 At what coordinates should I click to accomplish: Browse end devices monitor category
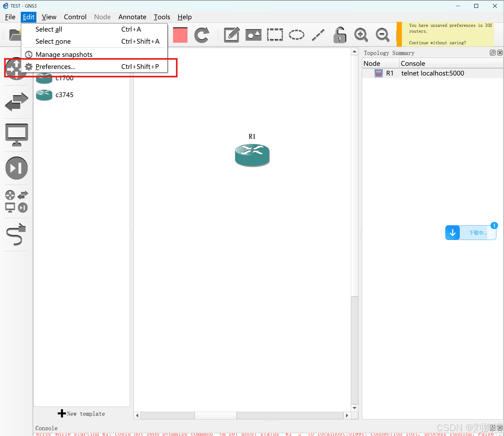pos(17,135)
